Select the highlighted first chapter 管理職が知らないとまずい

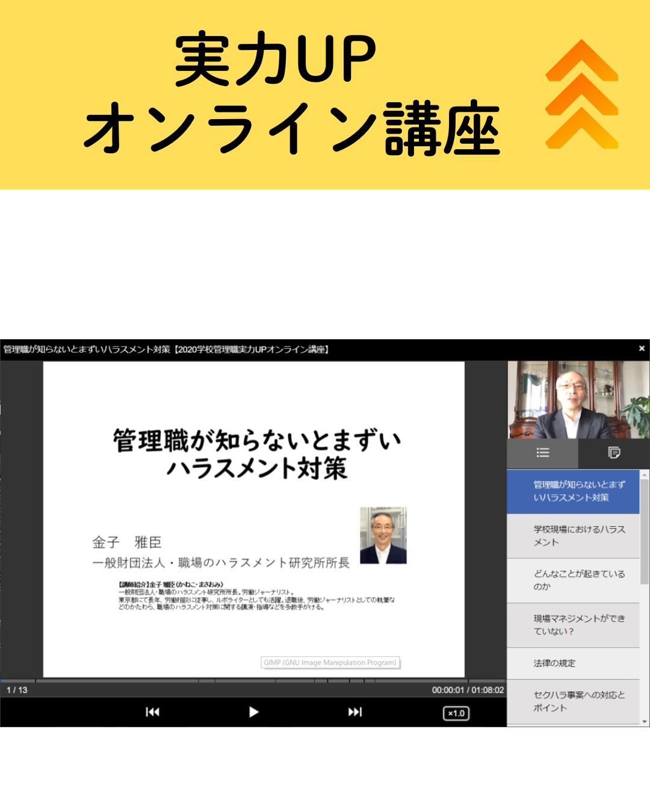click(x=573, y=491)
